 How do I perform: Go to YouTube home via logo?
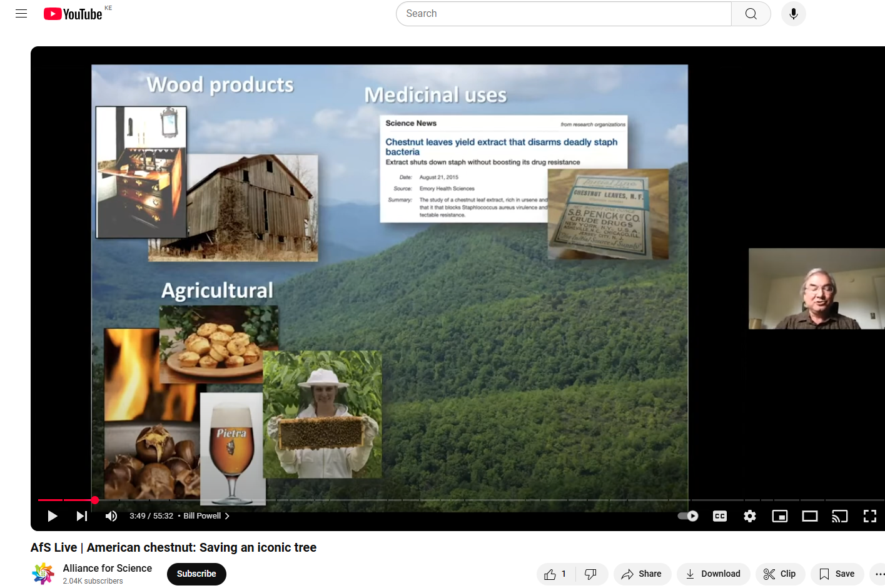[x=73, y=14]
